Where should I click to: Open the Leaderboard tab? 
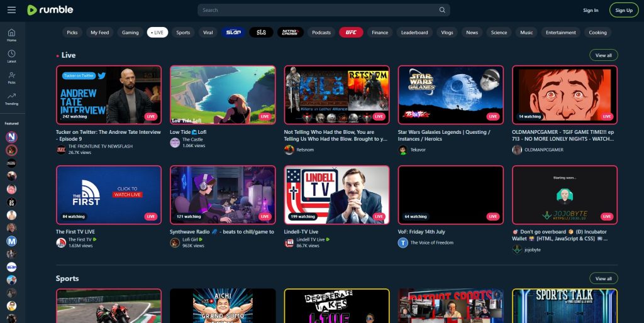(x=414, y=33)
